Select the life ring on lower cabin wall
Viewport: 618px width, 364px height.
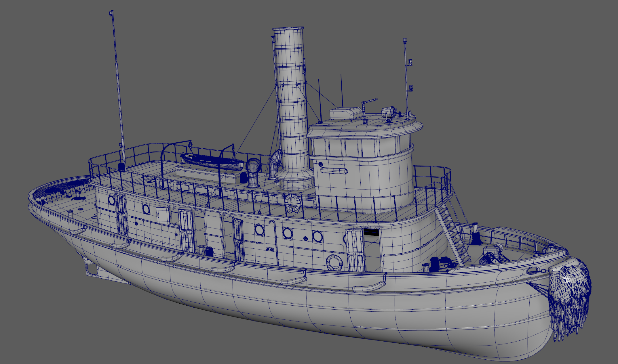(334, 262)
